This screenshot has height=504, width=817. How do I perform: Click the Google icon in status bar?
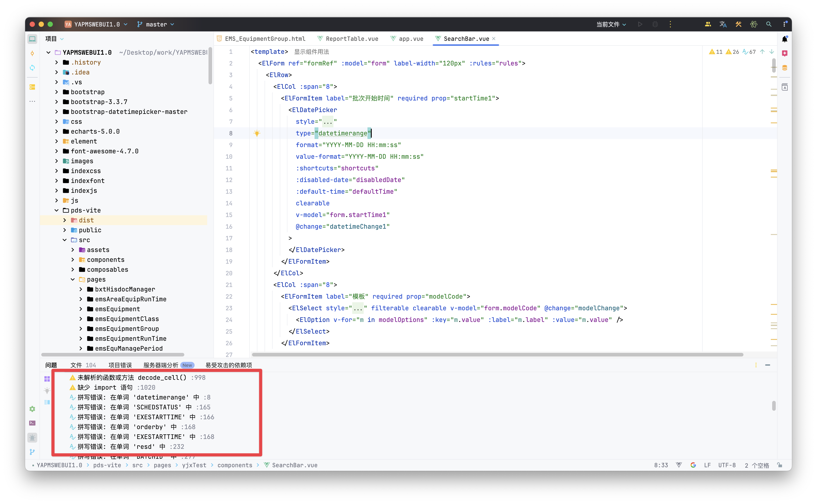click(693, 465)
